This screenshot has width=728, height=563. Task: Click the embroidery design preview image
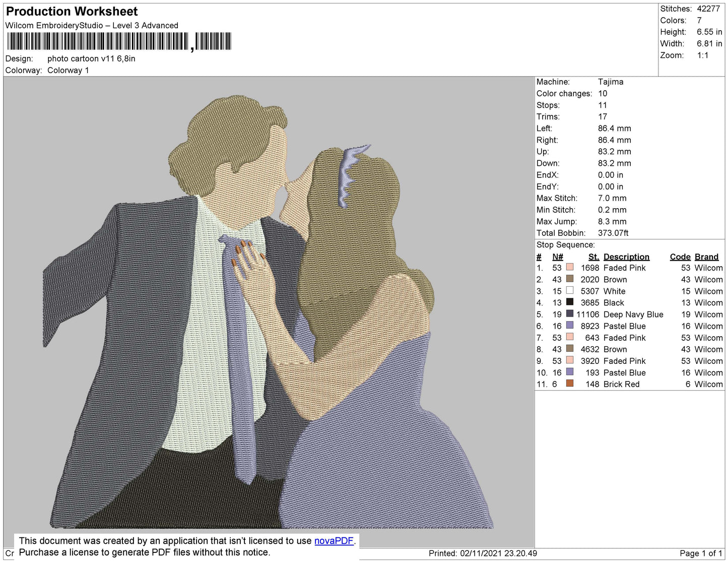(x=269, y=311)
